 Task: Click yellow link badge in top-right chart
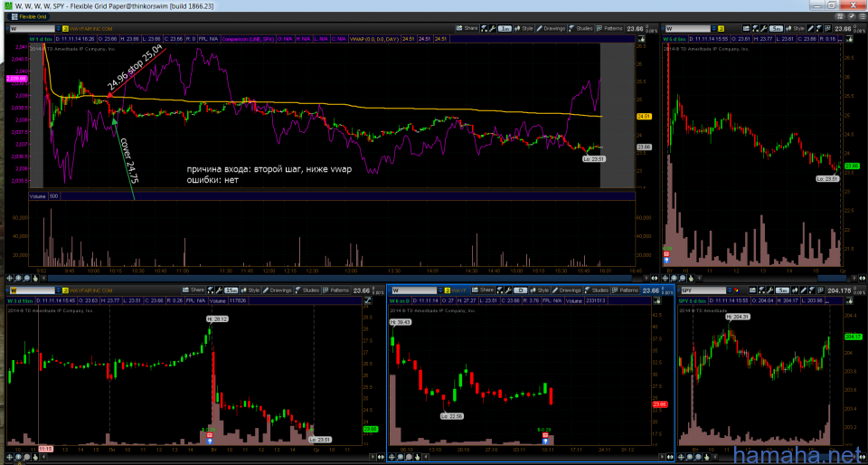[722, 28]
